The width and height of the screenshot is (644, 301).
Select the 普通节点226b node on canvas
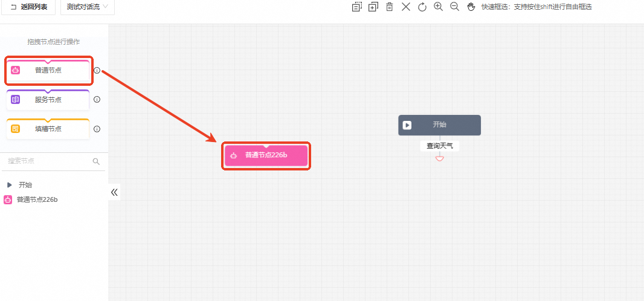[266, 155]
